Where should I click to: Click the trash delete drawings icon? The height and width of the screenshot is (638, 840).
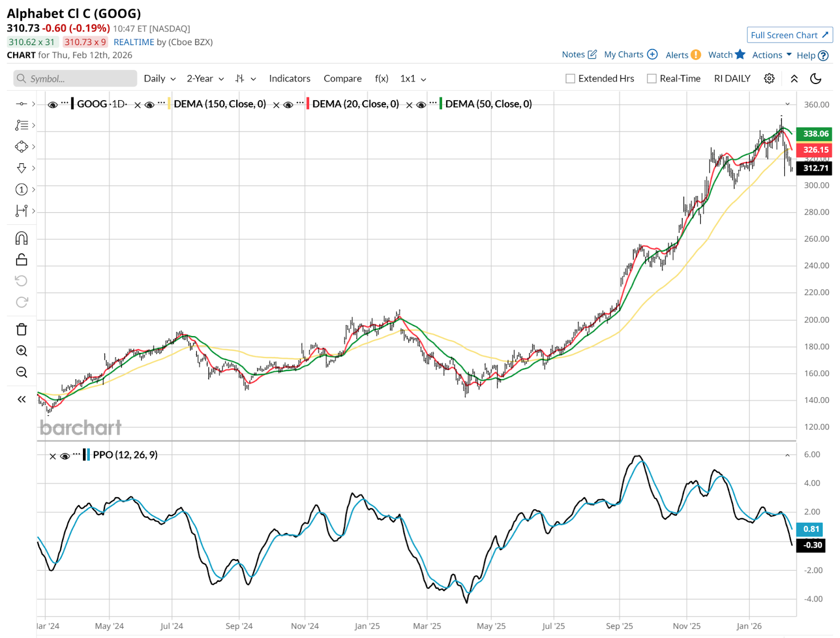click(22, 329)
